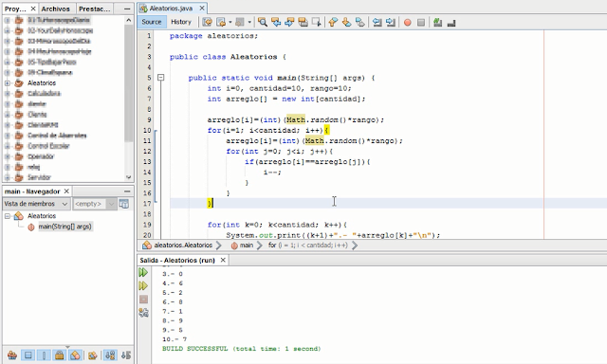Go to the next search occurrence
Viewport: 607px width, 364px height.
tap(289, 23)
